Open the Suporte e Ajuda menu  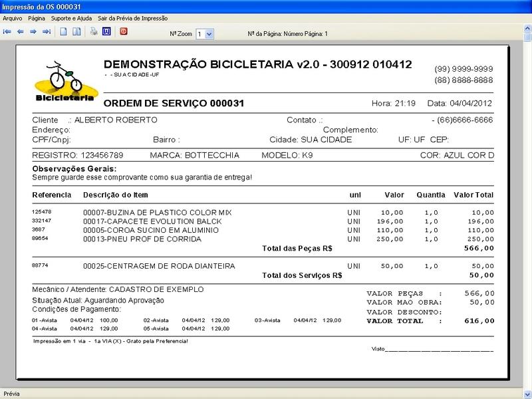pyautogui.click(x=72, y=19)
